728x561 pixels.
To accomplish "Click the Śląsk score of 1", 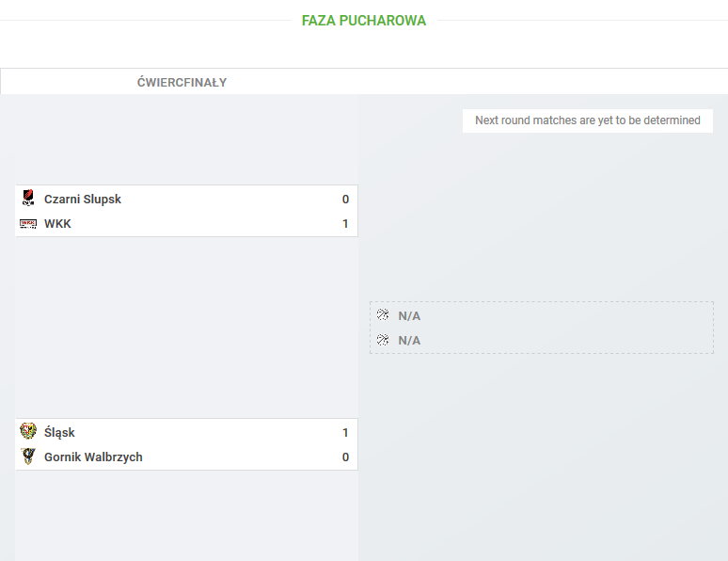I will (x=345, y=433).
